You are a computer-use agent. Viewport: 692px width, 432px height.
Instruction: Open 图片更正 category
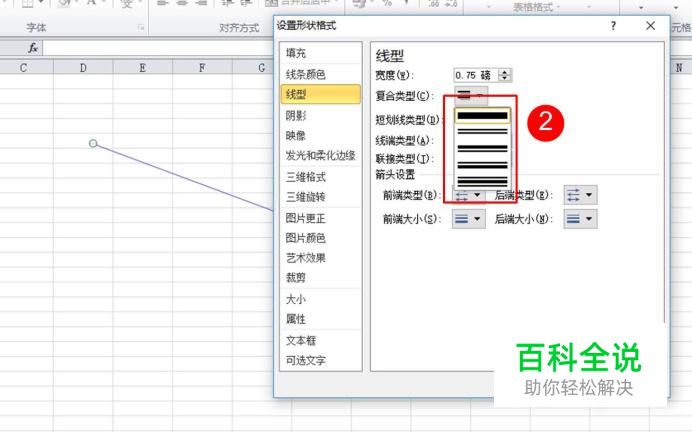coord(320,218)
